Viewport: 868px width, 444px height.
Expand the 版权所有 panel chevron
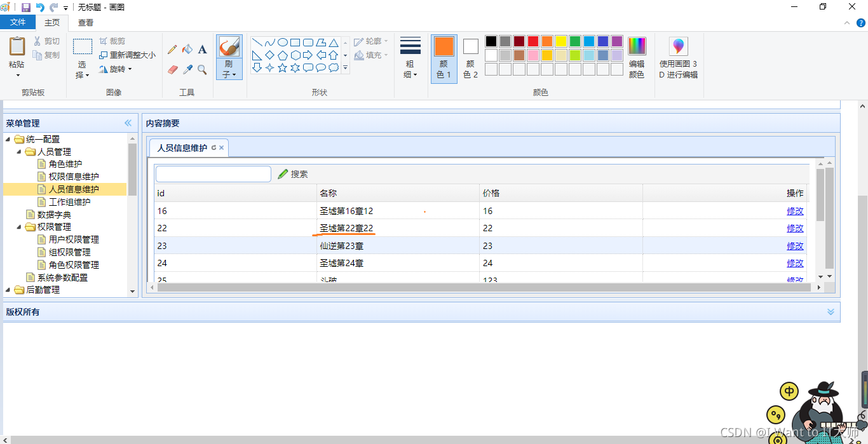tap(831, 312)
